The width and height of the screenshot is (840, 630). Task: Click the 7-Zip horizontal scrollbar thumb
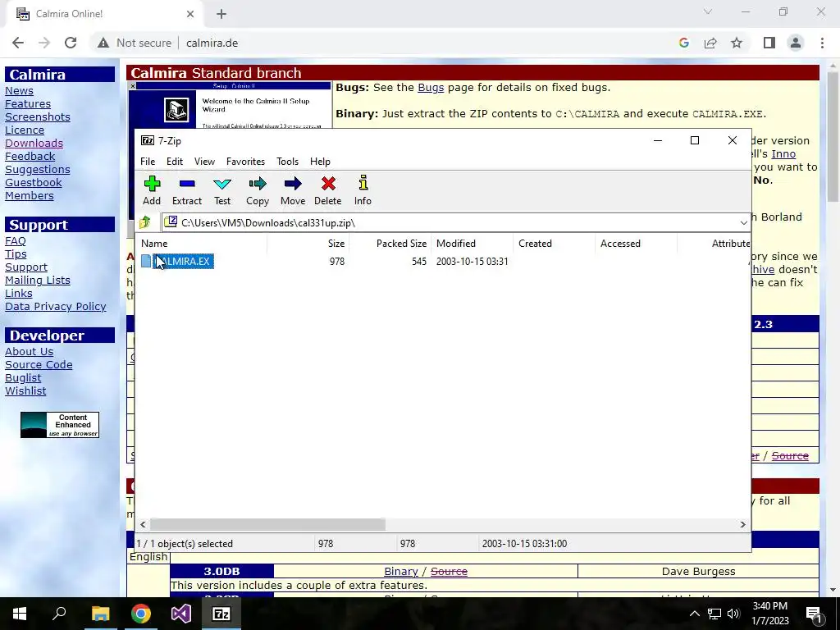coord(267,524)
